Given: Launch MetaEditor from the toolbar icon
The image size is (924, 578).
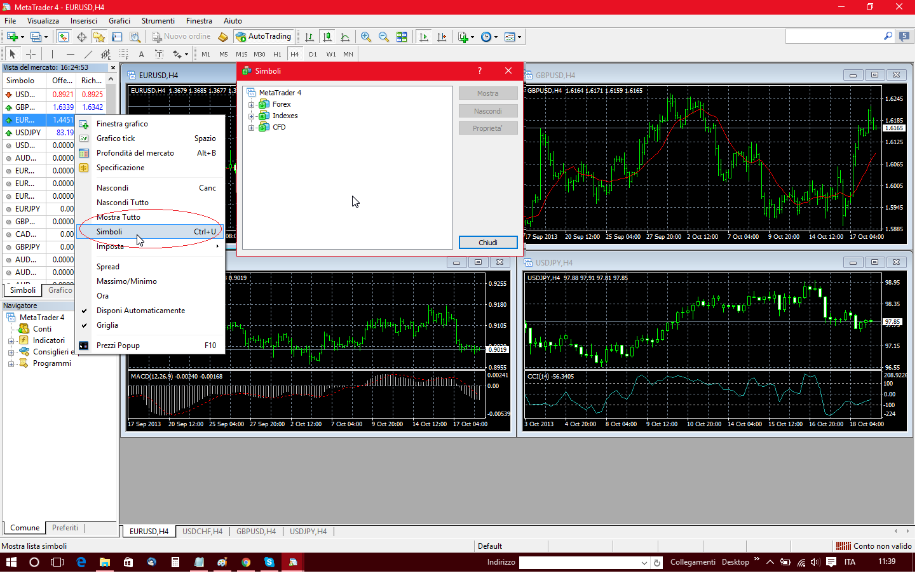Looking at the screenshot, I should click(223, 37).
